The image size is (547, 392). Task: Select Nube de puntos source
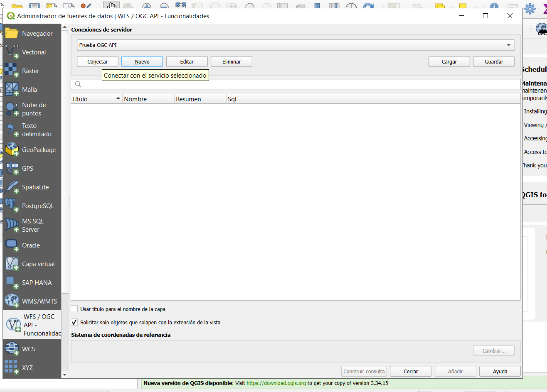coord(32,109)
